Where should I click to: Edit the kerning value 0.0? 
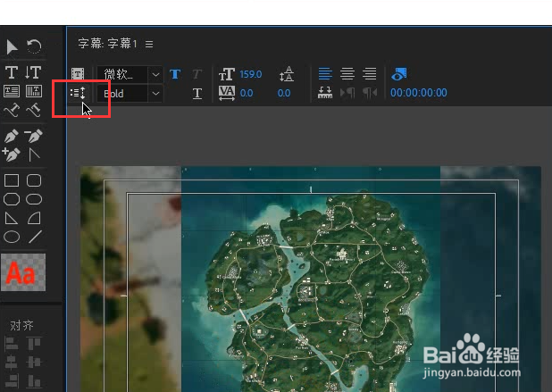coord(247,93)
